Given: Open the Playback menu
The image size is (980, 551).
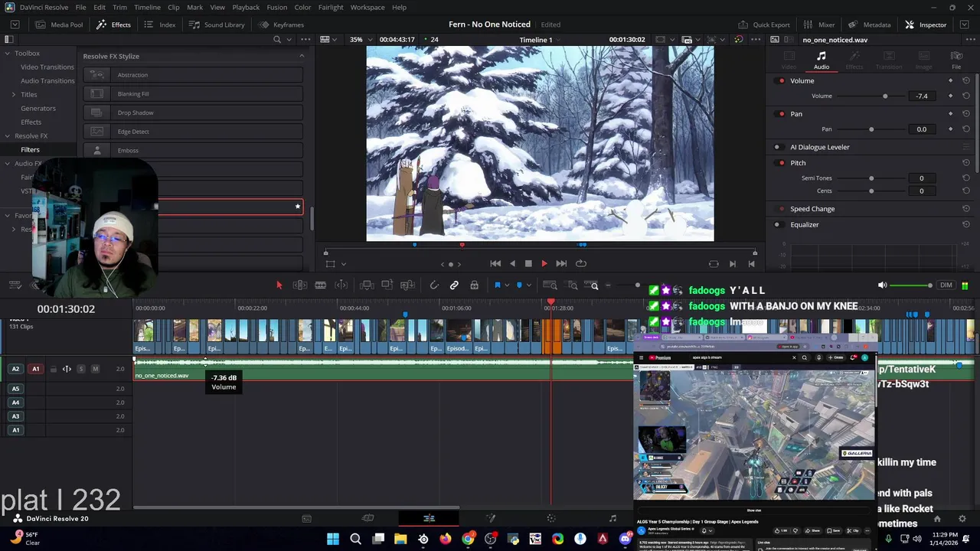Looking at the screenshot, I should tap(246, 8).
